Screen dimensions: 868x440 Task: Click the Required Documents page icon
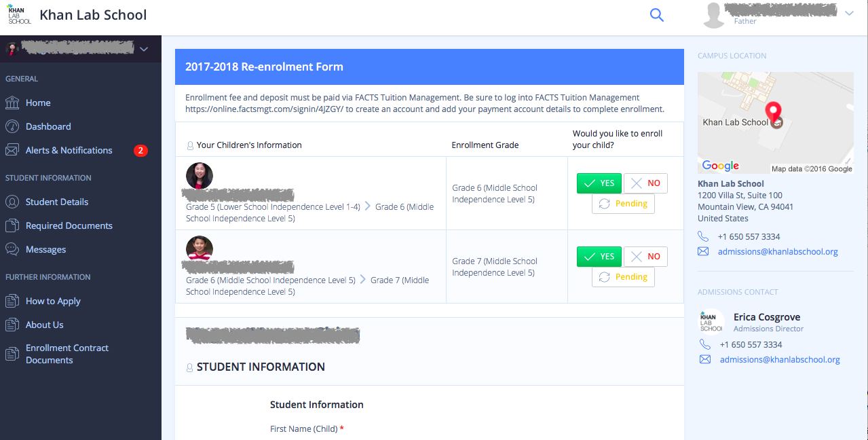[x=12, y=225]
